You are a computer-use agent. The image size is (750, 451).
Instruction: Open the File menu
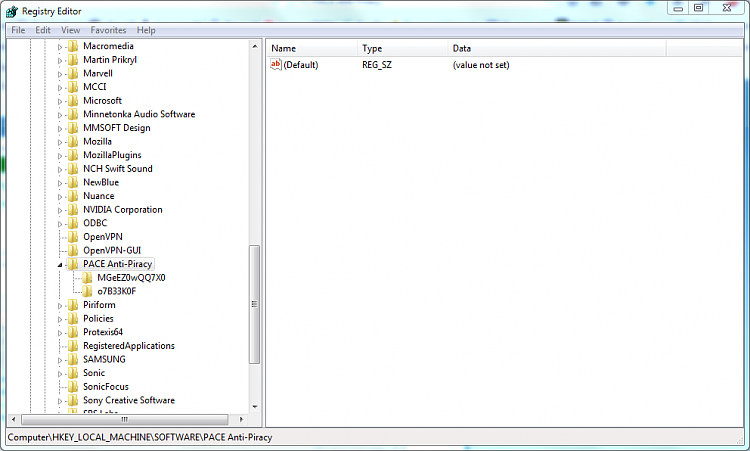click(18, 30)
